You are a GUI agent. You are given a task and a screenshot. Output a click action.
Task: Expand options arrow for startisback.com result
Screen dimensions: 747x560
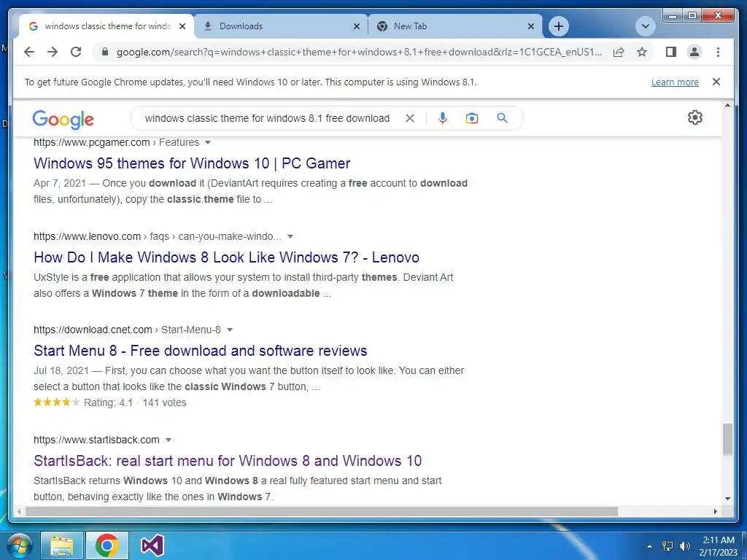click(x=169, y=440)
